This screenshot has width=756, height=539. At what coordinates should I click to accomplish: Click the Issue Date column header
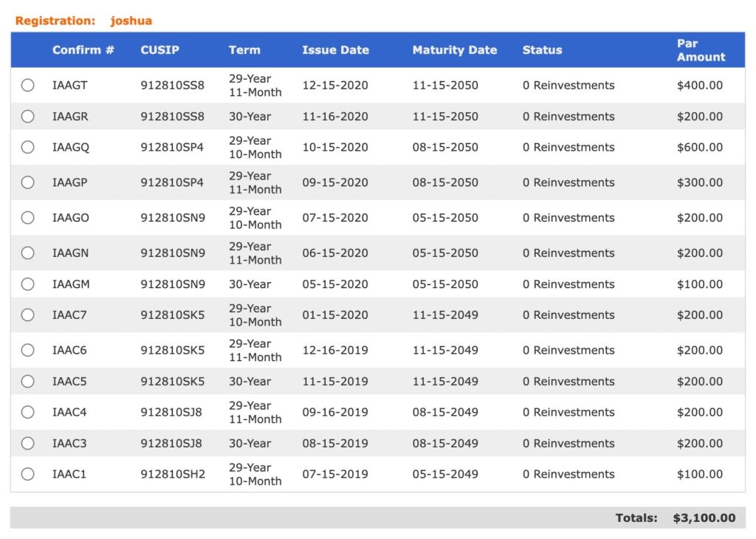pyautogui.click(x=335, y=50)
